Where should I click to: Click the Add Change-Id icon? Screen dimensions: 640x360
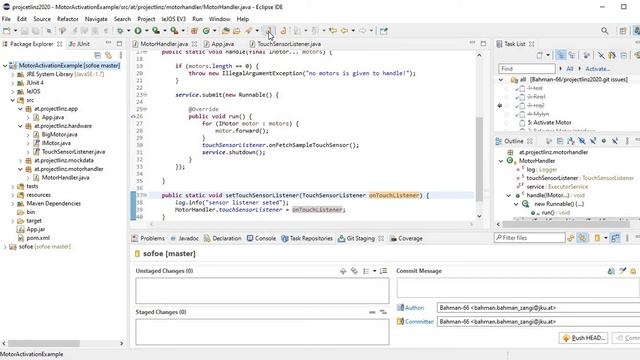coord(633,271)
